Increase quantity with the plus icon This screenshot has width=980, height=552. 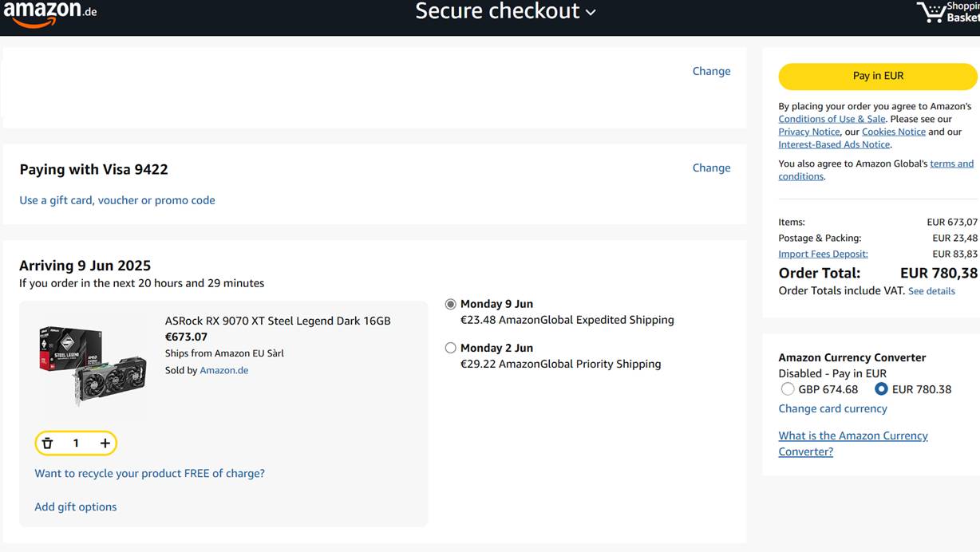tap(105, 444)
